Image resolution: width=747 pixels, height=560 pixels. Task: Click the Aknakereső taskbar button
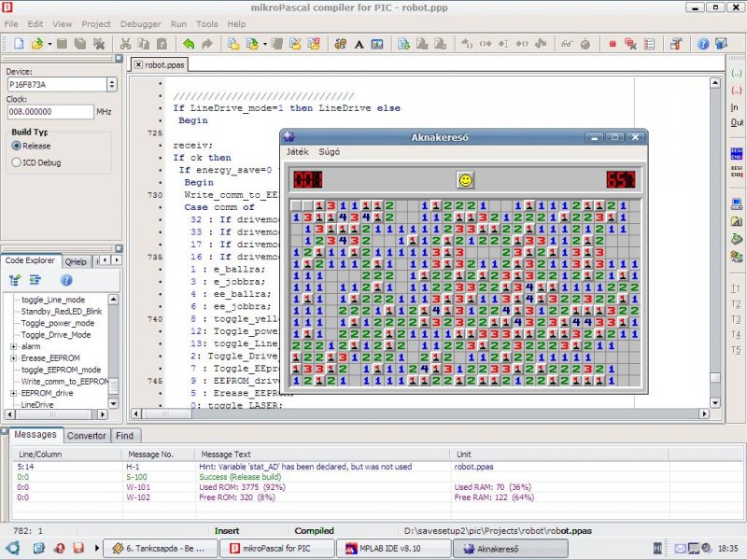pos(510,549)
